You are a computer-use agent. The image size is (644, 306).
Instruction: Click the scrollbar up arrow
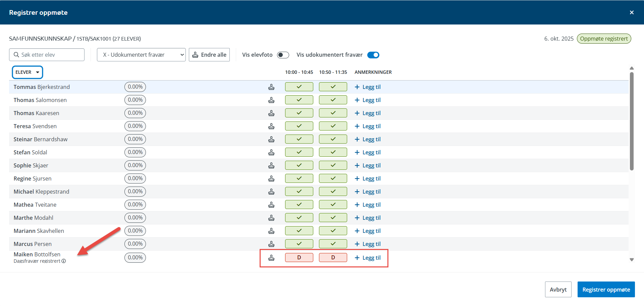click(632, 68)
